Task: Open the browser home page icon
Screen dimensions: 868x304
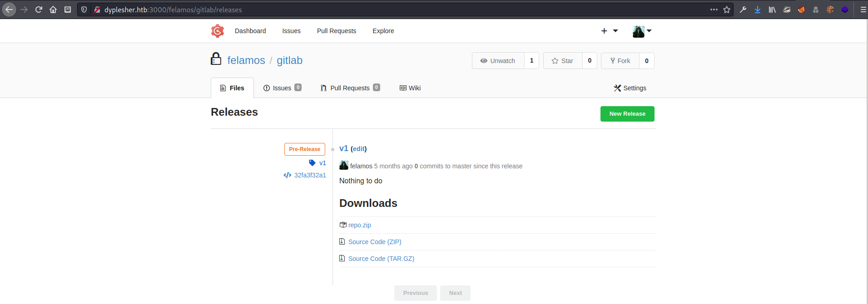Action: click(53, 10)
